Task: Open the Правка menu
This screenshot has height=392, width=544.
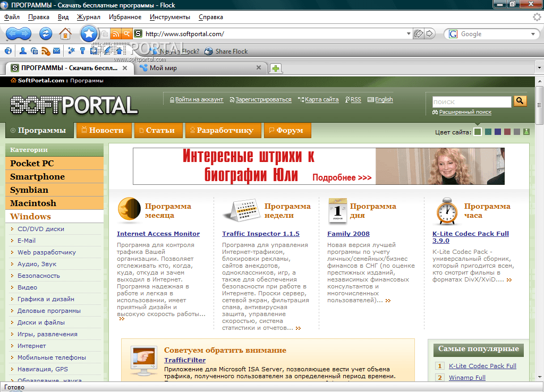Action: 38,17
